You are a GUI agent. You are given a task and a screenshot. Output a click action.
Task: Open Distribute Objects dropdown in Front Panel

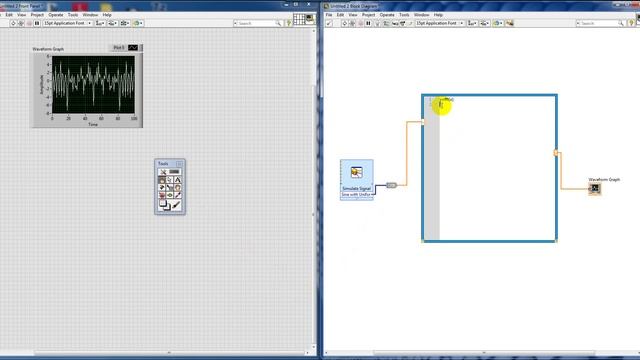pos(113,23)
